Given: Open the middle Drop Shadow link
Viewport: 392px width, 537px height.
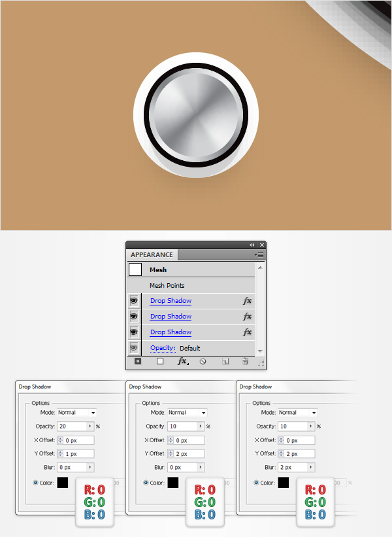Looking at the screenshot, I should point(171,317).
